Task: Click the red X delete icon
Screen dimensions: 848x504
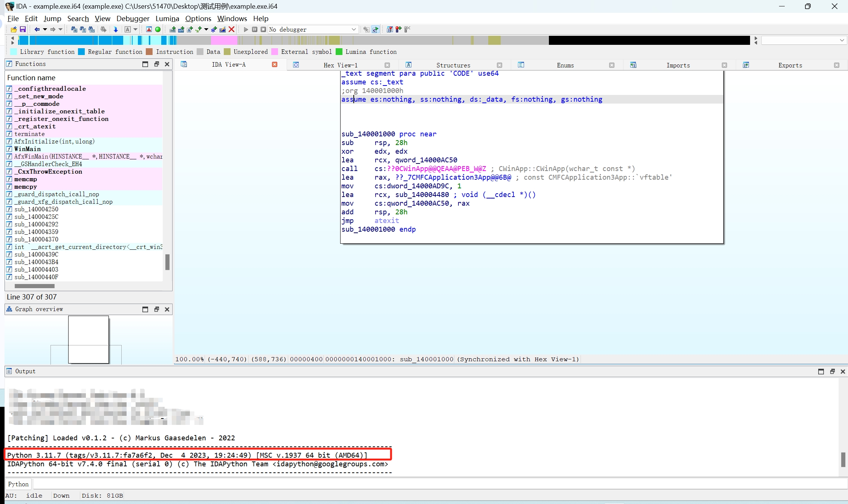Action: pos(232,29)
